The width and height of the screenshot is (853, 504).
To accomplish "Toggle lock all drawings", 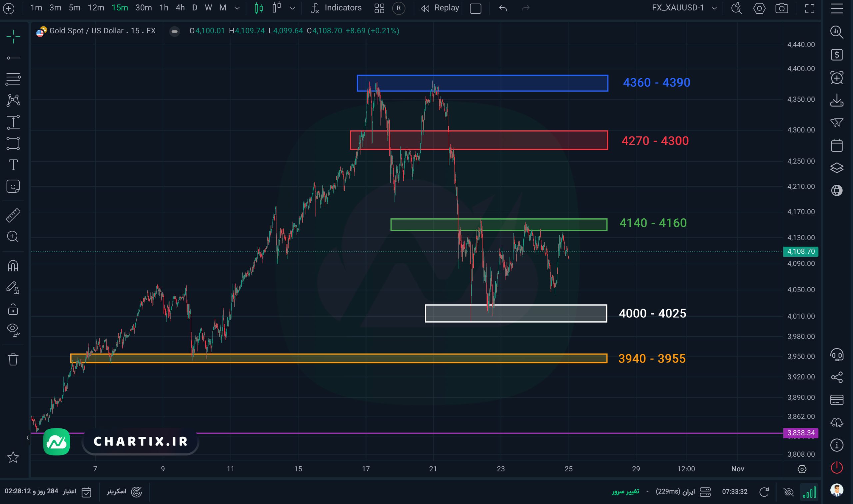I will click(13, 309).
